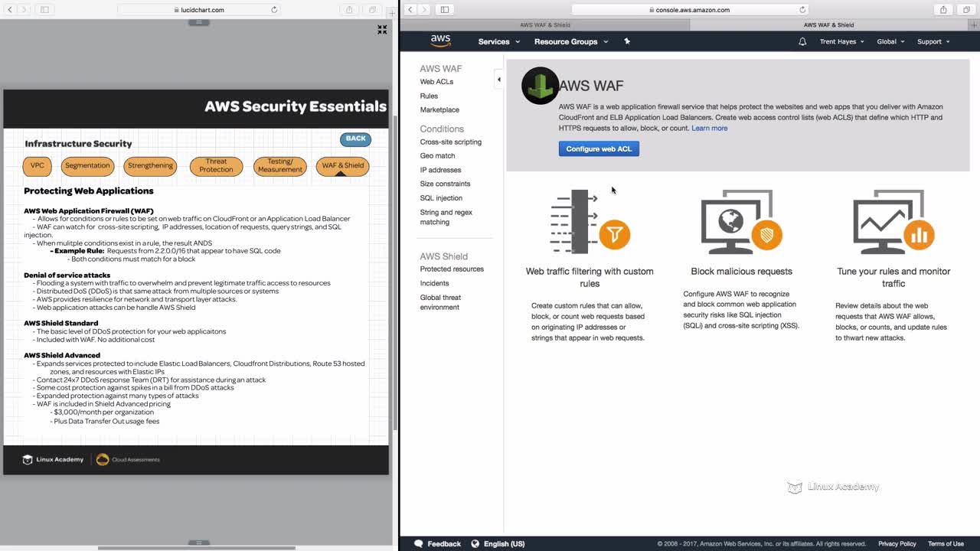Follow the Learn more link
This screenshot has width=980, height=551.
coord(710,128)
